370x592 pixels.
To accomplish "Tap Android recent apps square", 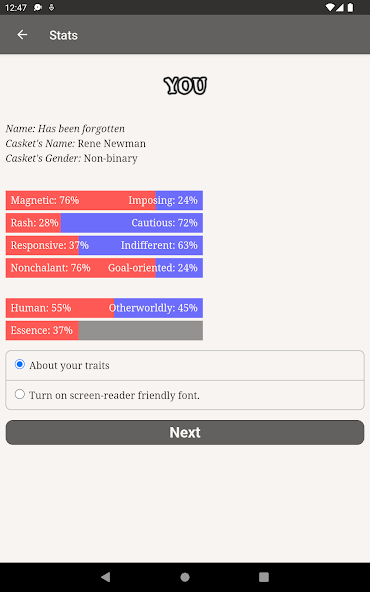I will click(x=264, y=577).
